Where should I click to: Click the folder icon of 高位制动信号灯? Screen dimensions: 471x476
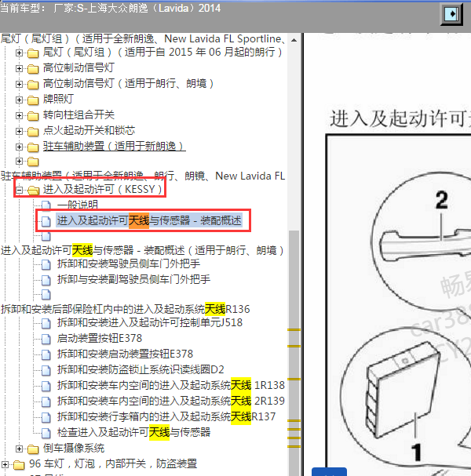pyautogui.click(x=33, y=68)
